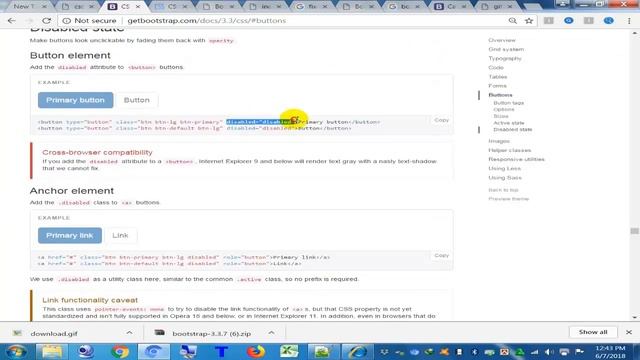Open Excel from the taskbar
Image resolution: width=640 pixels, height=360 pixels.
[x=289, y=351]
